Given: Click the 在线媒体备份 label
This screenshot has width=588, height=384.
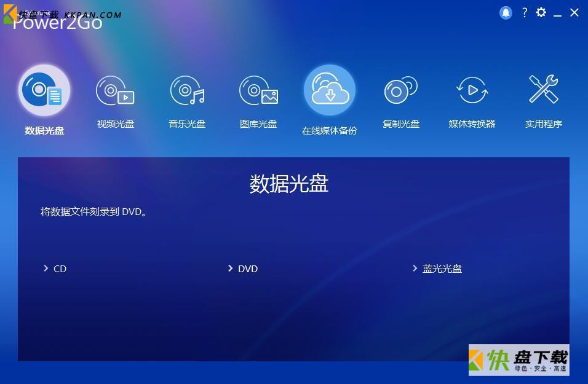Looking at the screenshot, I should point(330,131).
